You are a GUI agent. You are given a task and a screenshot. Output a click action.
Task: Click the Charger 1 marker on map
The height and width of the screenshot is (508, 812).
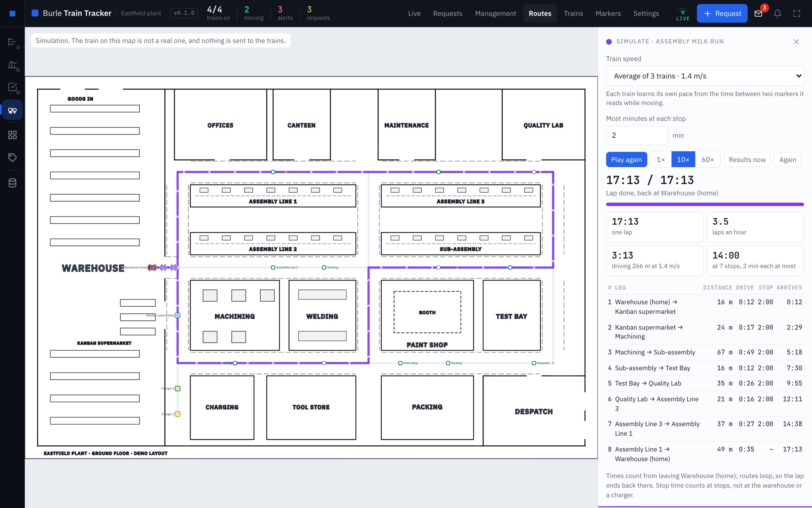tap(177, 389)
